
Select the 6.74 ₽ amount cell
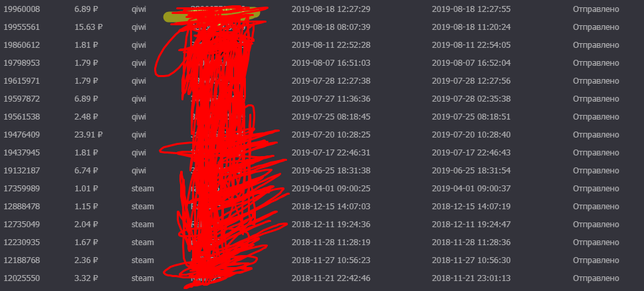coord(86,171)
